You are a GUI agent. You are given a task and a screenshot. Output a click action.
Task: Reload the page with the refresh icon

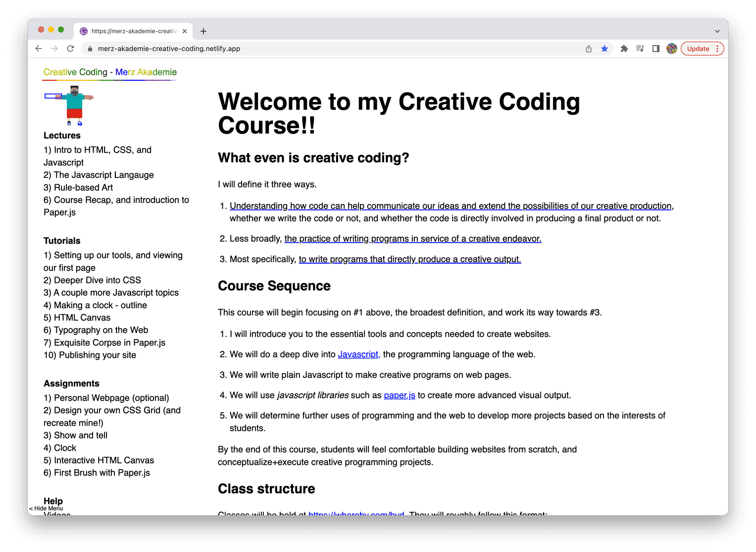tap(70, 49)
